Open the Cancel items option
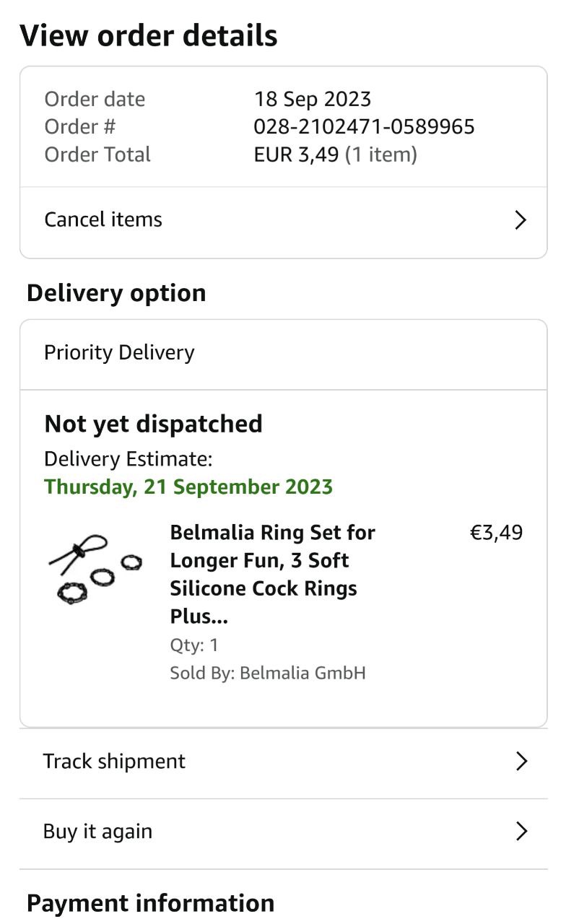This screenshot has height=924, width=566. point(103,219)
